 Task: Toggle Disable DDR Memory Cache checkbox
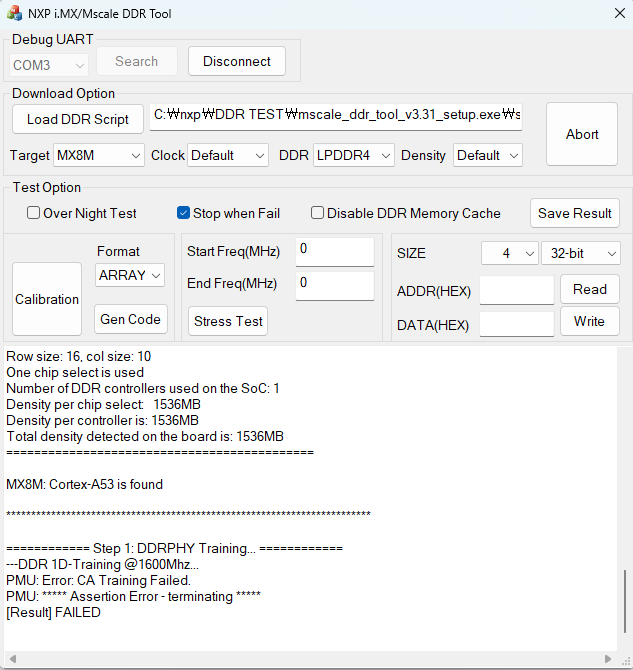pos(317,213)
